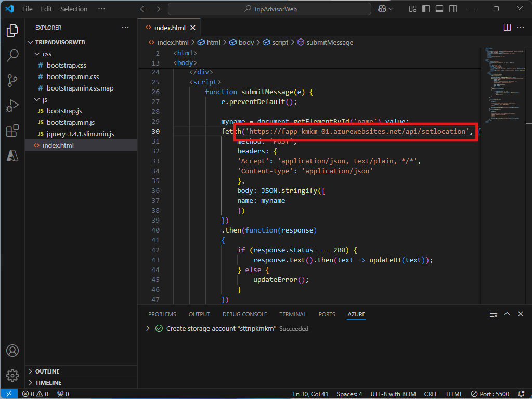The width and height of the screenshot is (532, 399).
Task: Switch to the OUTPUT panel tab
Action: click(x=199, y=314)
